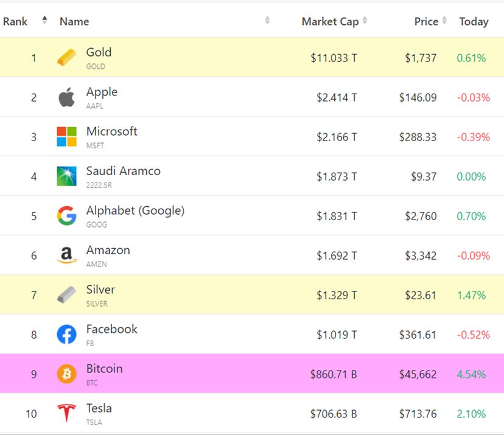This screenshot has width=504, height=435.
Task: Click the Facebook logo icon
Action: point(66,334)
